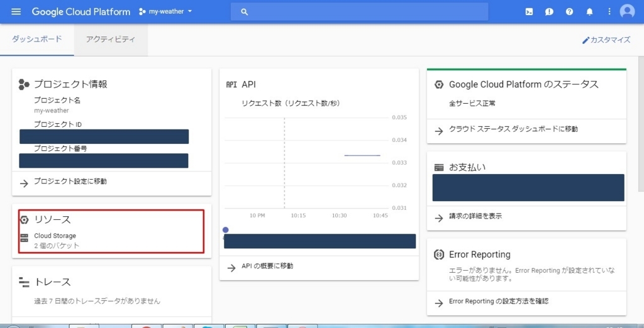Click the カスタマイズ button
644x328 pixels.
[x=606, y=40]
